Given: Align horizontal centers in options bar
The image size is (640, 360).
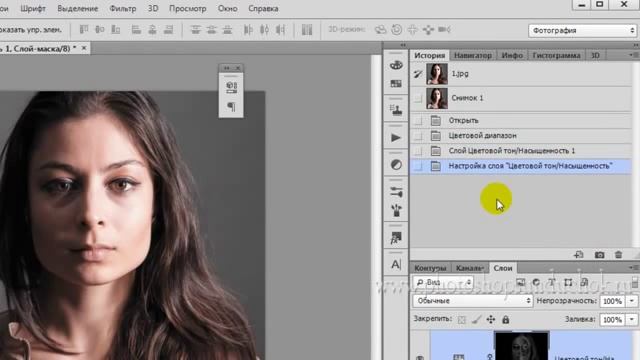Looking at the screenshot, I should (152, 29).
